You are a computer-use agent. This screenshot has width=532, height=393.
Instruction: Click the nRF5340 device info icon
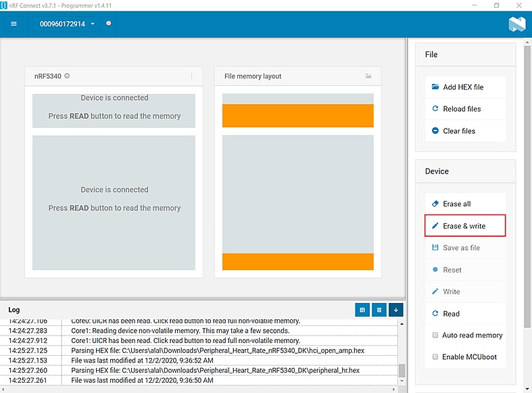click(67, 76)
